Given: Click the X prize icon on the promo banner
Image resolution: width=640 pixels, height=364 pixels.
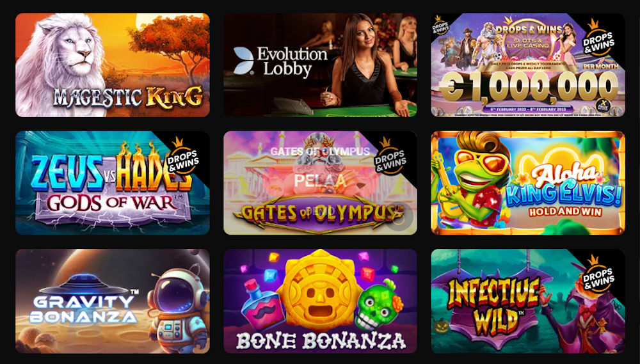Looking at the screenshot, I should [602, 104].
